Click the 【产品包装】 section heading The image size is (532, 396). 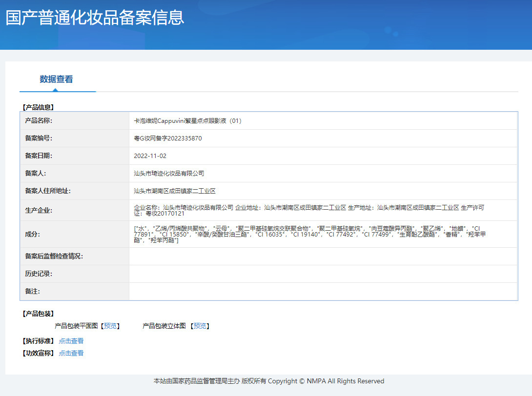pos(38,314)
